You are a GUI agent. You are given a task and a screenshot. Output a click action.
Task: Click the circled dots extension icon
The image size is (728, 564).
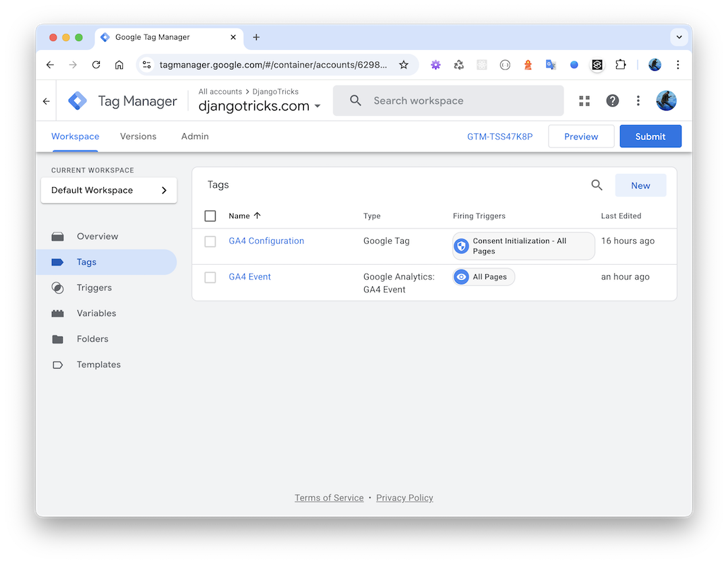tap(505, 65)
